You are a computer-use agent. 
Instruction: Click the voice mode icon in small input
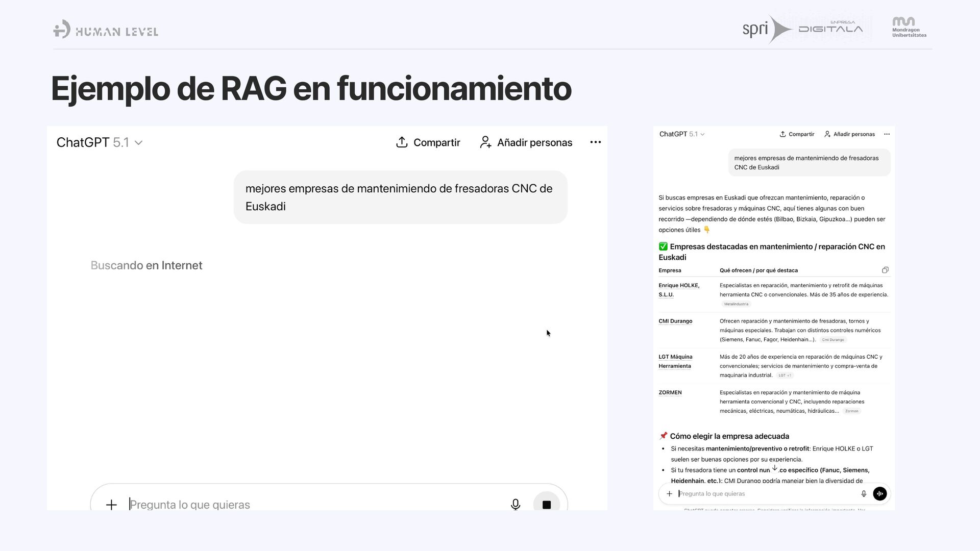click(x=879, y=493)
